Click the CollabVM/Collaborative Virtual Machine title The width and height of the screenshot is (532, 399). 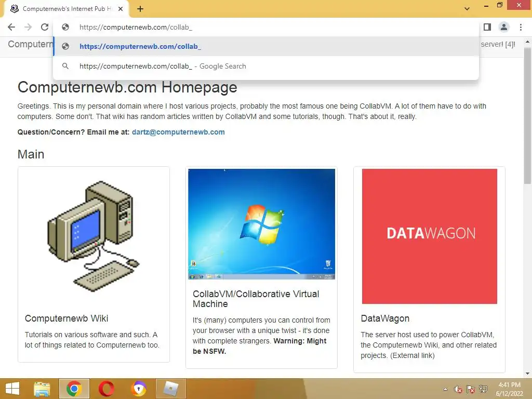tap(256, 299)
